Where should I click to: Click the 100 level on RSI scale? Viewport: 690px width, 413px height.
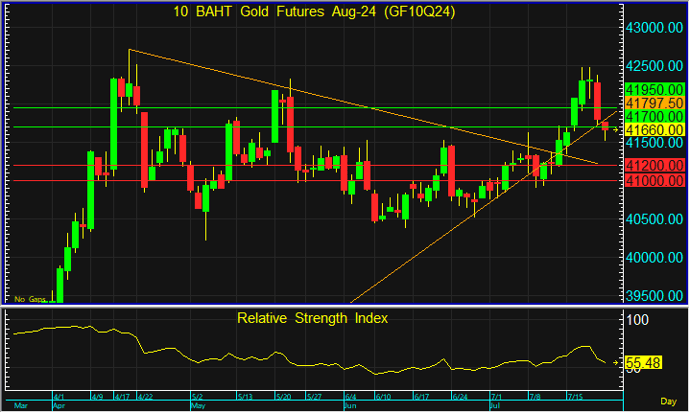(x=638, y=320)
